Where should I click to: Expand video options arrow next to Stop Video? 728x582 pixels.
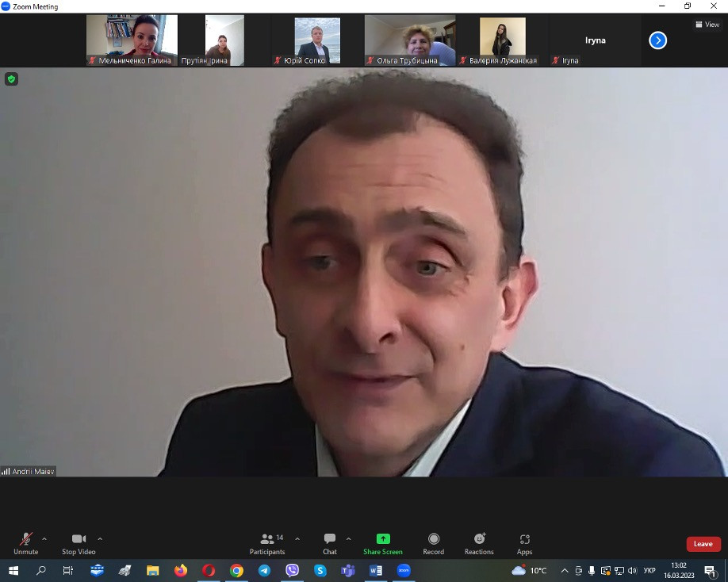pyautogui.click(x=100, y=539)
